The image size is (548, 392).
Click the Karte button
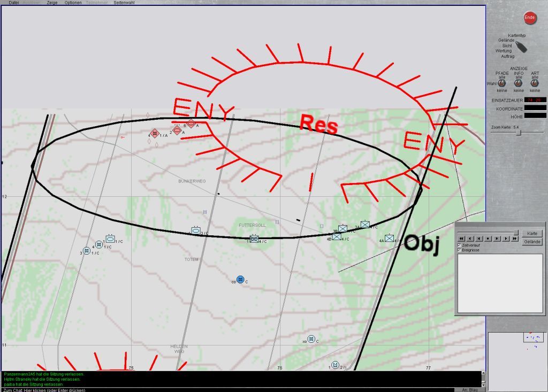tap(532, 234)
